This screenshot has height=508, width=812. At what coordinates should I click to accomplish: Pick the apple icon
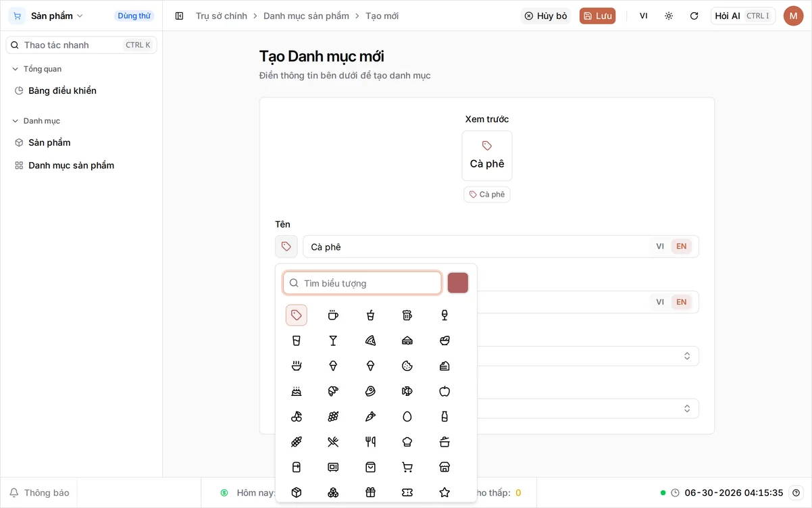point(445,391)
